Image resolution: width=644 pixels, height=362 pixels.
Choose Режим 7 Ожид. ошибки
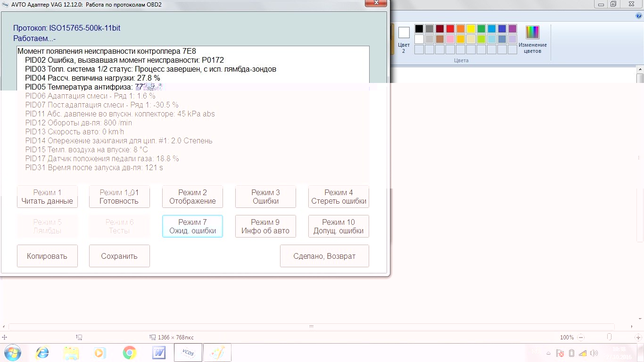tap(192, 227)
